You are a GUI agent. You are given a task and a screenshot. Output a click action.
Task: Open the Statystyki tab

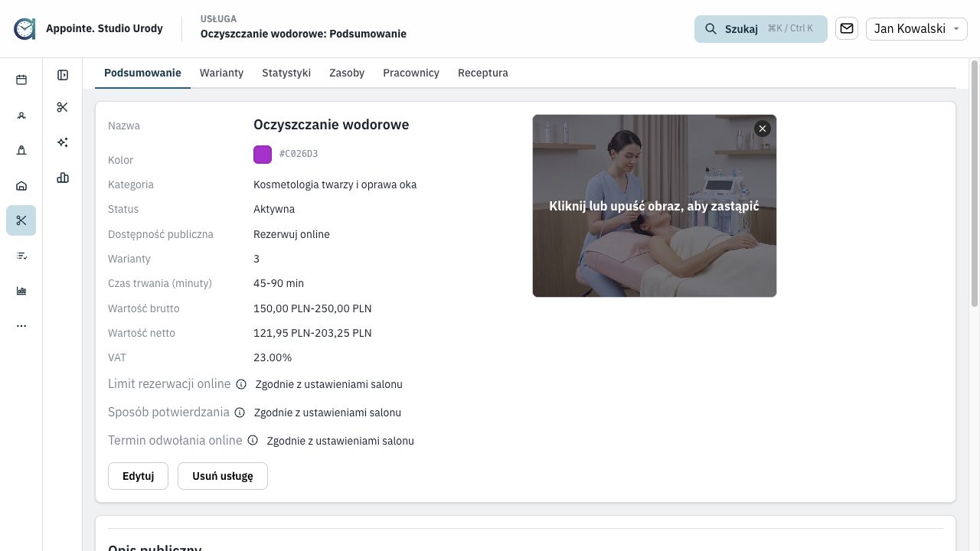(286, 73)
